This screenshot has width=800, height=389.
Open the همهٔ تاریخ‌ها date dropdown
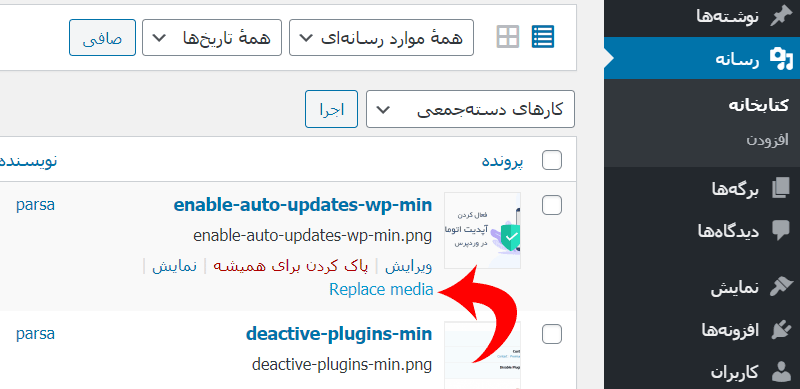pos(212,38)
